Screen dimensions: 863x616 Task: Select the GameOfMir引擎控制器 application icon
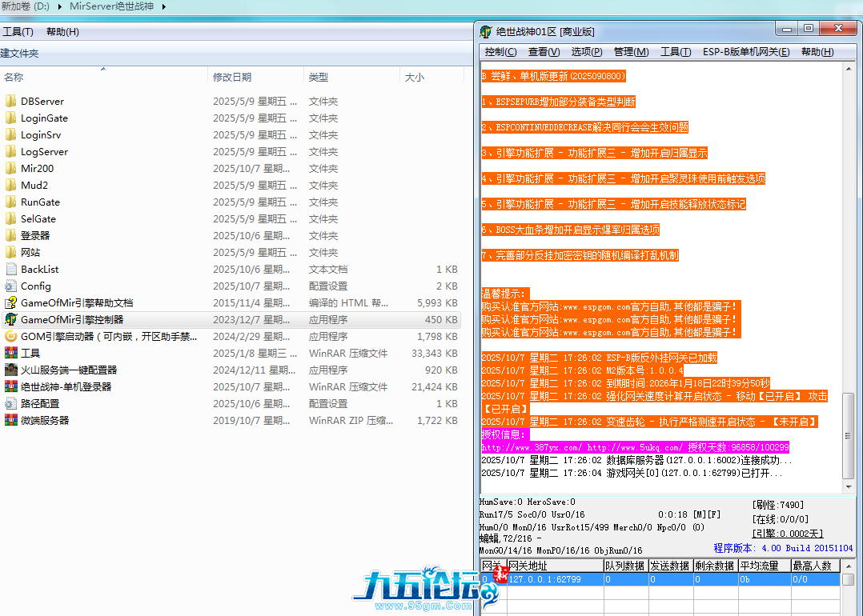pos(10,319)
